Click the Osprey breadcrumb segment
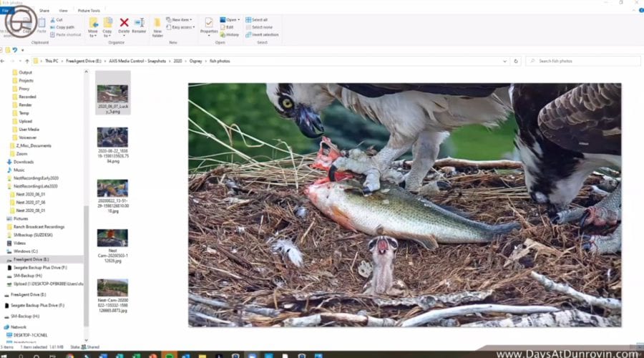 195,61
